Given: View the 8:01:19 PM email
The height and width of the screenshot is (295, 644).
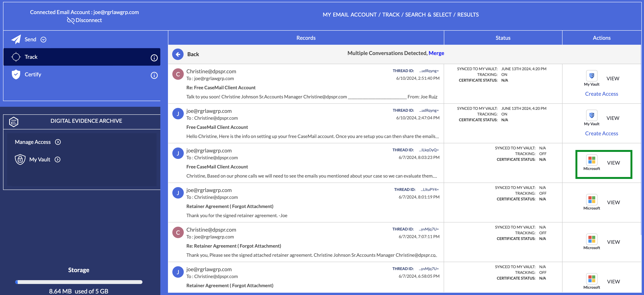Looking at the screenshot, I should 613,202.
